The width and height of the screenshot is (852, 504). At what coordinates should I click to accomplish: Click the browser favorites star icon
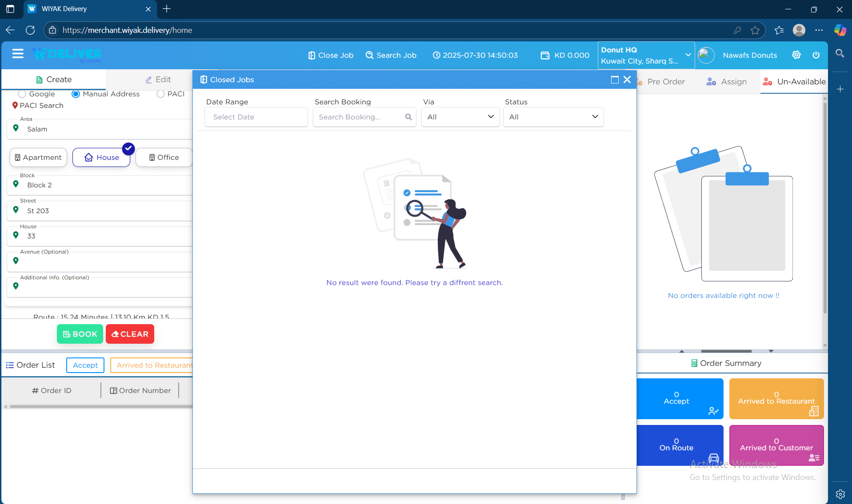[x=755, y=30]
